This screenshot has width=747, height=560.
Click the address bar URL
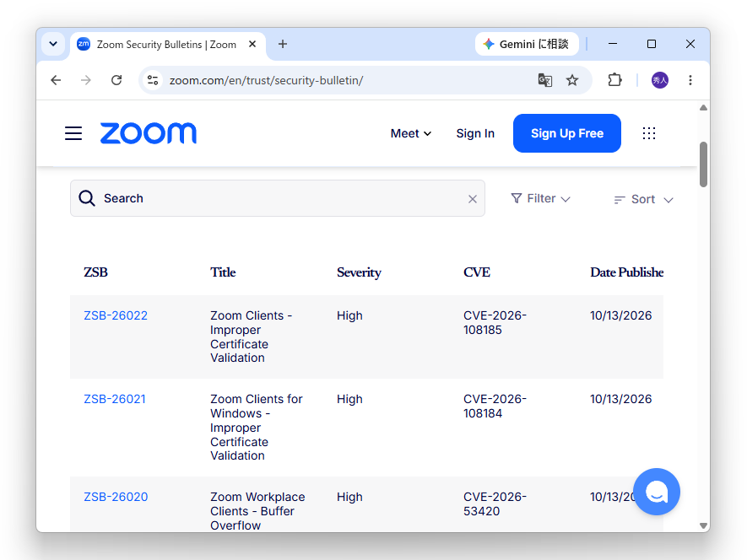[x=267, y=80]
